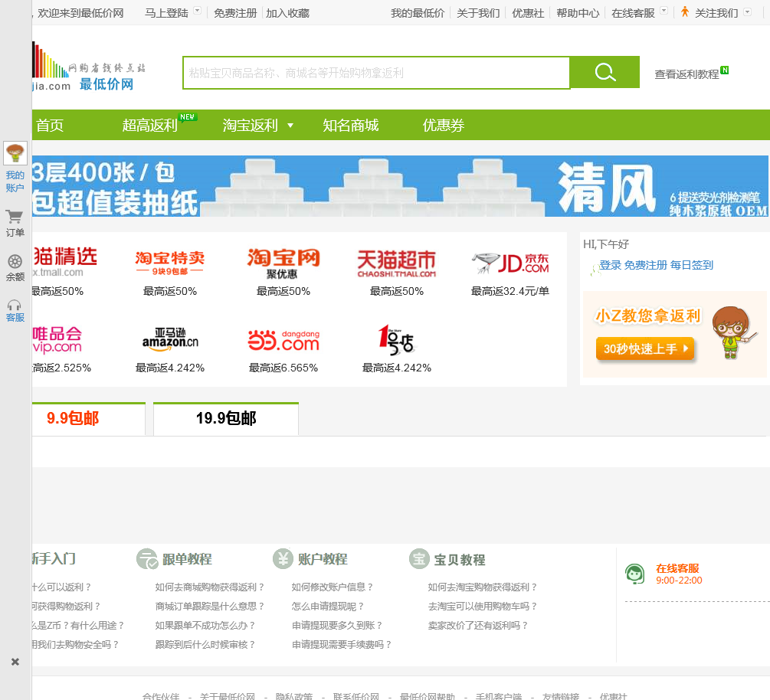Click 账户教程 yen icon
Screen dimensions: 770x700
click(x=283, y=558)
